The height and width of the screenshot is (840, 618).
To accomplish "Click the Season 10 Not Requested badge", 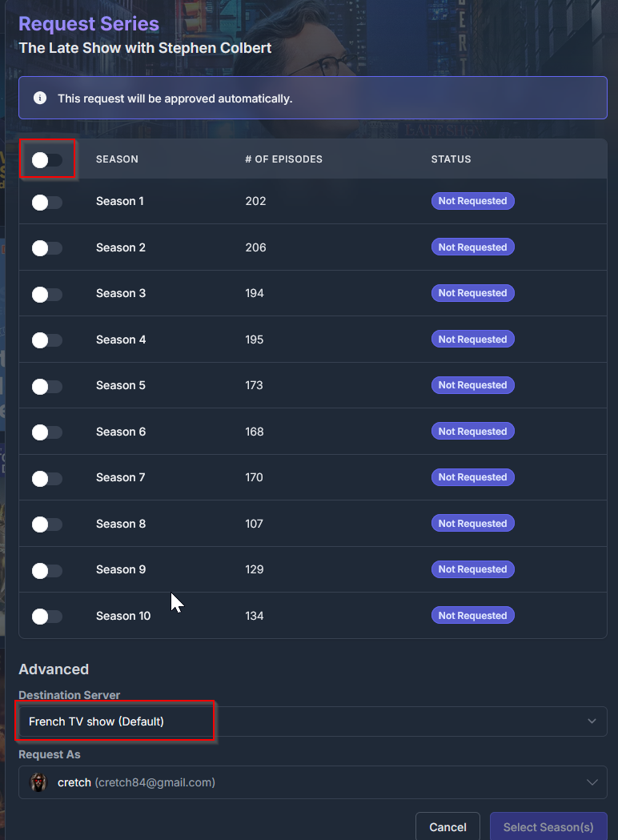I will coord(472,616).
